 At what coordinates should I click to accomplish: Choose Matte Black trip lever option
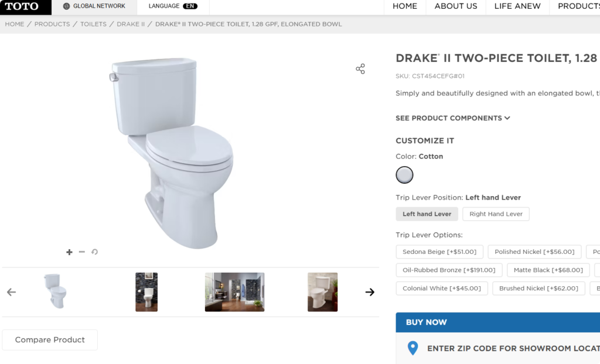coord(548,270)
